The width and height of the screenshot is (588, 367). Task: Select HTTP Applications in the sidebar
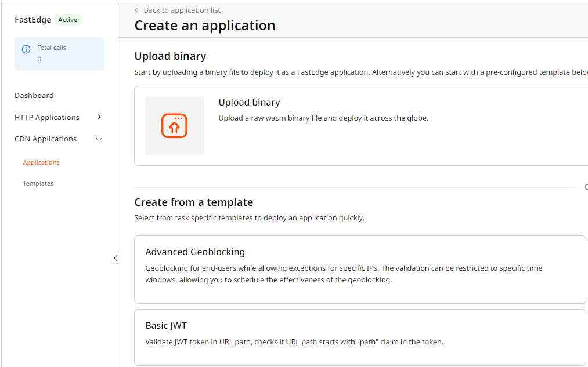pyautogui.click(x=47, y=118)
